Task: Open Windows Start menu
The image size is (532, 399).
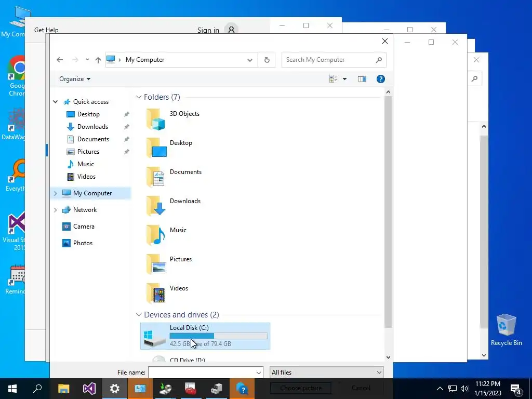Action: pyautogui.click(x=12, y=389)
